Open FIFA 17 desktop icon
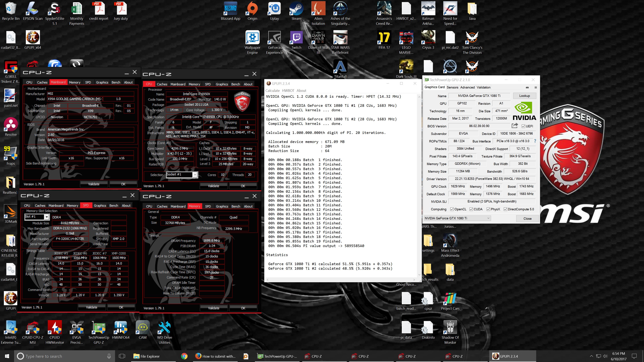The width and height of the screenshot is (644, 362). pyautogui.click(x=384, y=40)
